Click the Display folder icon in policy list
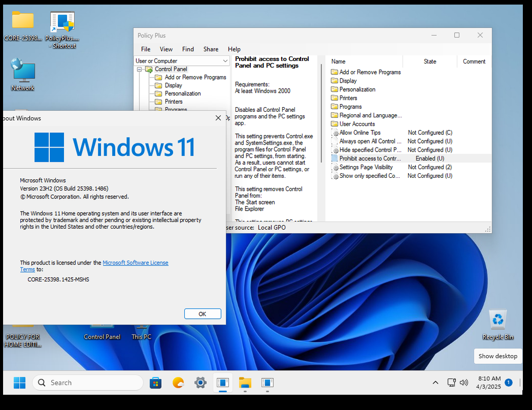This screenshot has height=410, width=532. [334, 80]
